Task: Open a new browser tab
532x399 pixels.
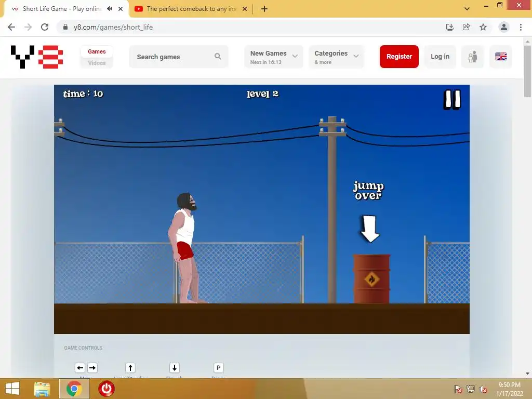Action: click(x=264, y=9)
